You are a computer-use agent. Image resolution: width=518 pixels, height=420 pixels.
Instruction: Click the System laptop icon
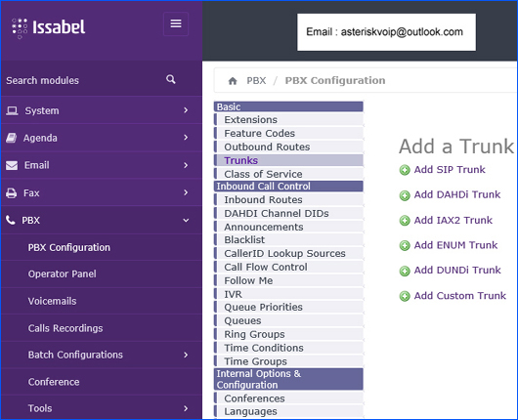click(x=12, y=110)
